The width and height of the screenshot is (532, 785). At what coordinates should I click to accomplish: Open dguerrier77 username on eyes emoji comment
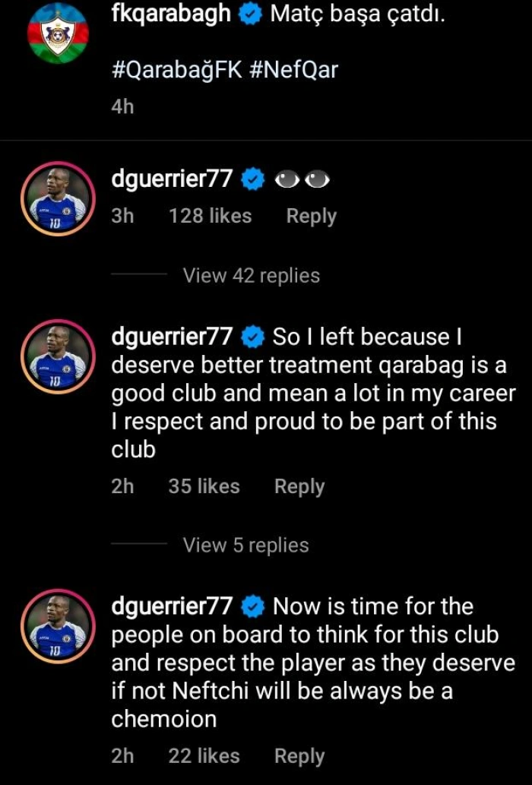point(172,179)
